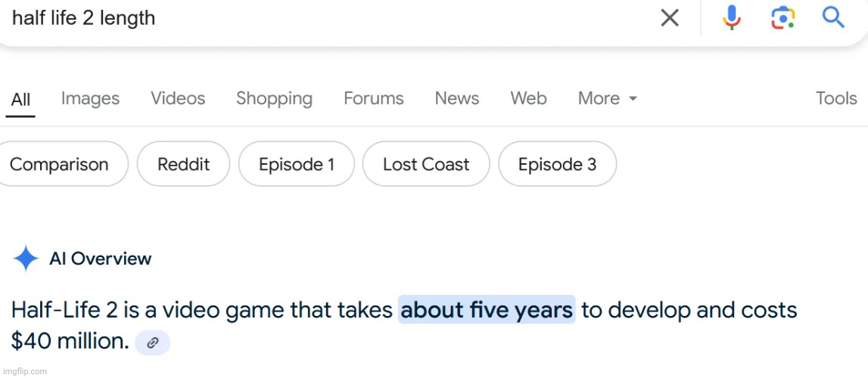Choose the Lost Coast suggestion chip
868x378 pixels.
(x=426, y=164)
